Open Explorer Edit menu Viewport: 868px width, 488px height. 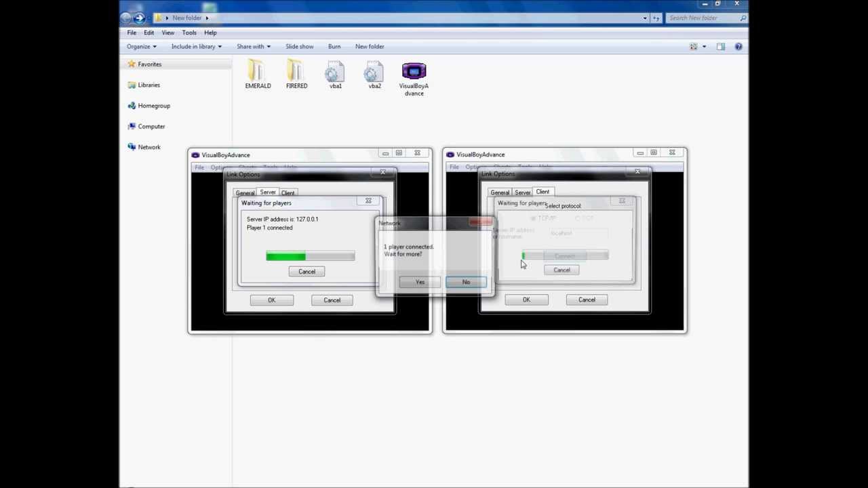point(149,33)
